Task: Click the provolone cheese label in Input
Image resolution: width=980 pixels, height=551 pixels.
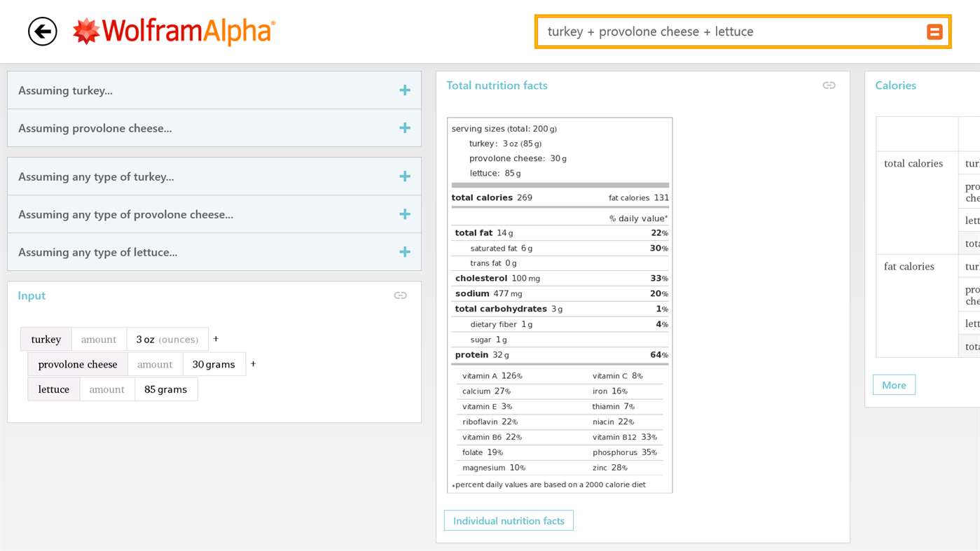Action: [x=78, y=365]
